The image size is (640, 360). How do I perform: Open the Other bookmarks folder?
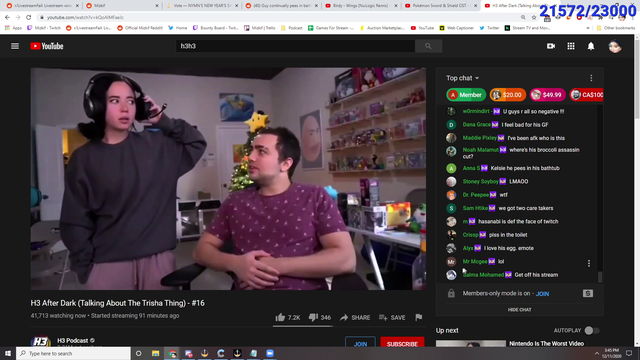tap(616, 28)
